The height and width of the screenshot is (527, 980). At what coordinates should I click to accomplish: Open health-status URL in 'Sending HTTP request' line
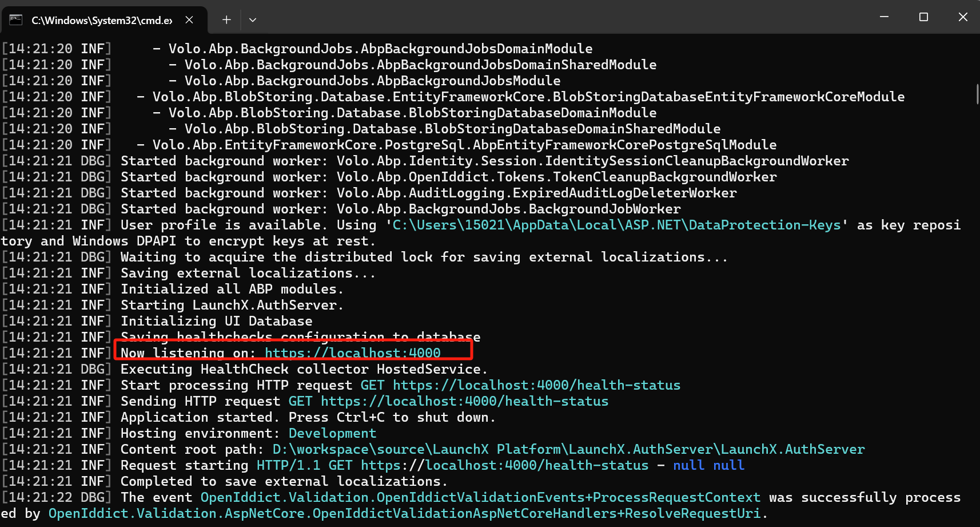464,401
